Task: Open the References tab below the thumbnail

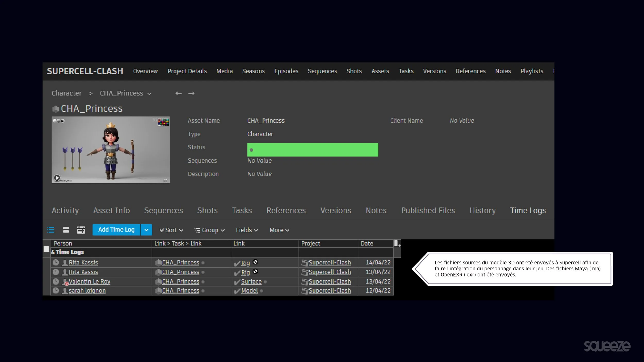Action: [x=286, y=210]
